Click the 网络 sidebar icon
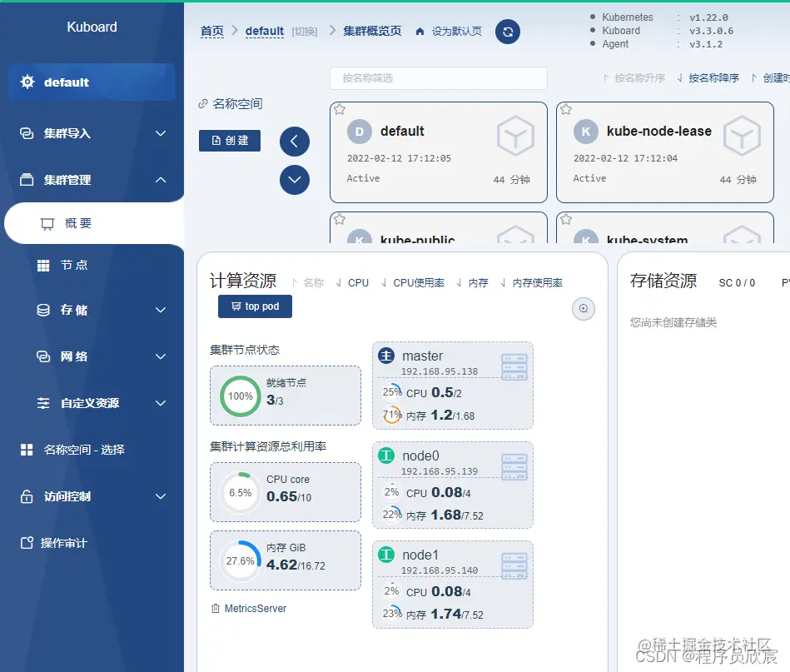This screenshot has width=790, height=672. (x=43, y=356)
